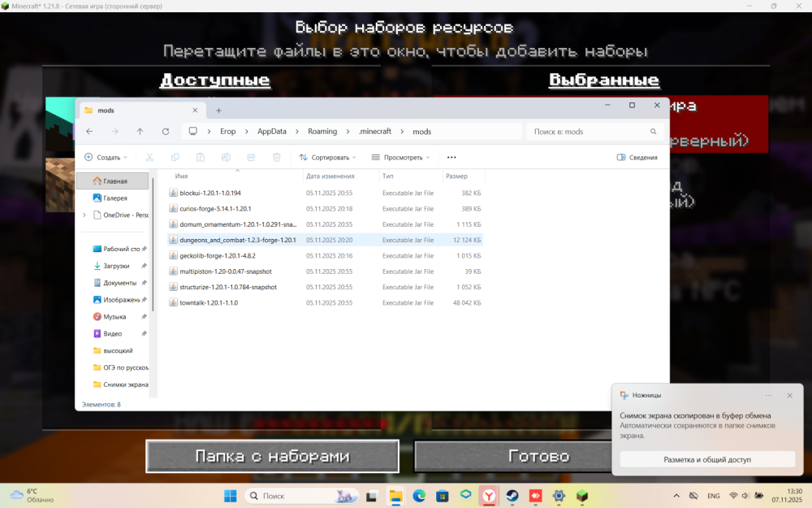Click the Папка с наборами button
Screen dimensions: 812x508
pos(272,456)
